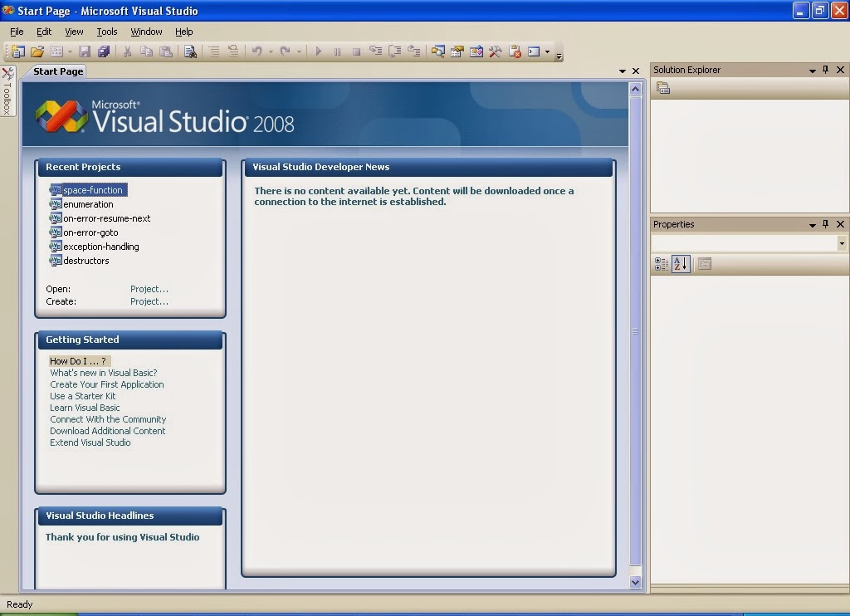Screen dimensions: 850x616
Task: Open the Properties object combo box
Action: 750,243
